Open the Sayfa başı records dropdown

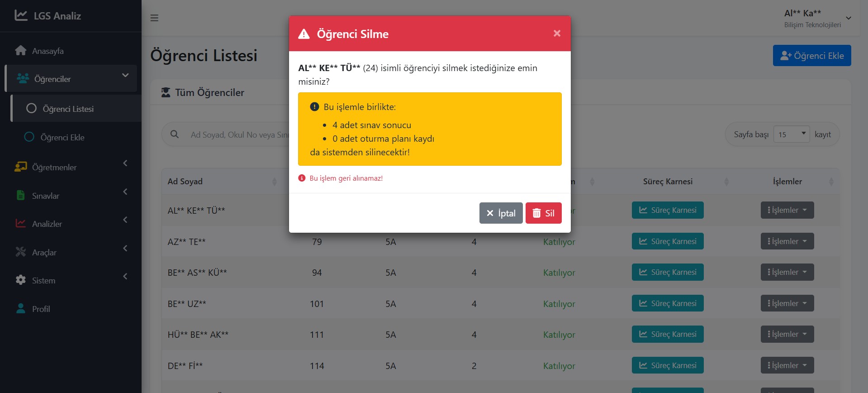[x=791, y=134]
